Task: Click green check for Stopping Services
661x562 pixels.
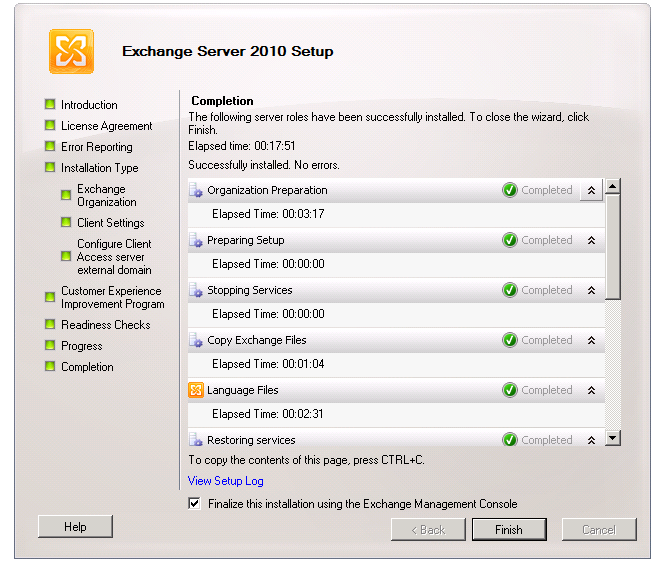Action: point(510,290)
